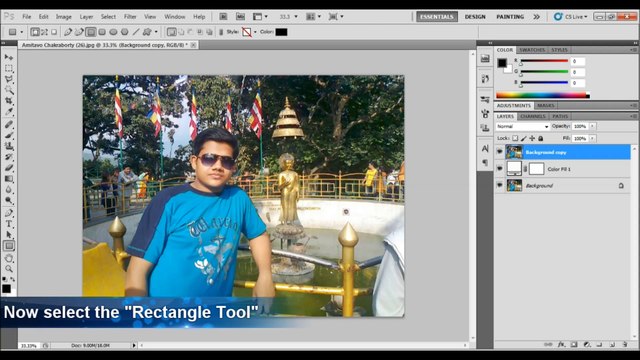The height and width of the screenshot is (360, 640).
Task: Switch to the Swatches tab
Action: pos(532,50)
